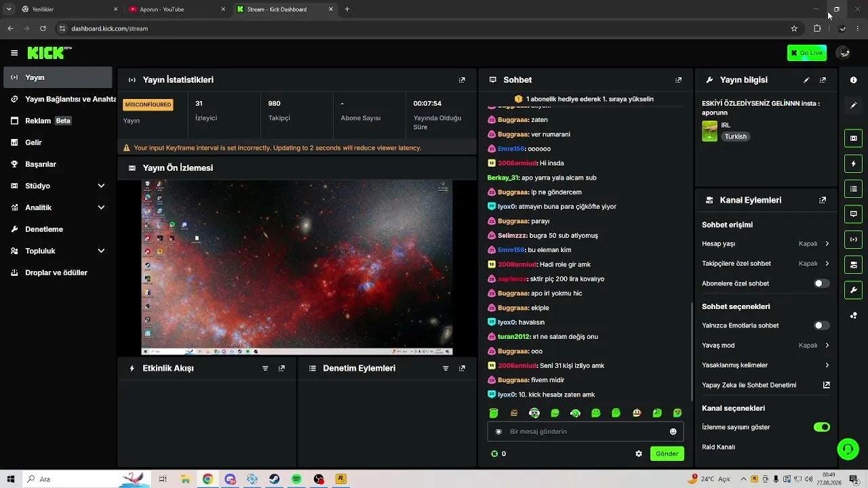Insert the green emote wearing headphones and purple glasses
The width and height of the screenshot is (868, 488).
(x=534, y=413)
